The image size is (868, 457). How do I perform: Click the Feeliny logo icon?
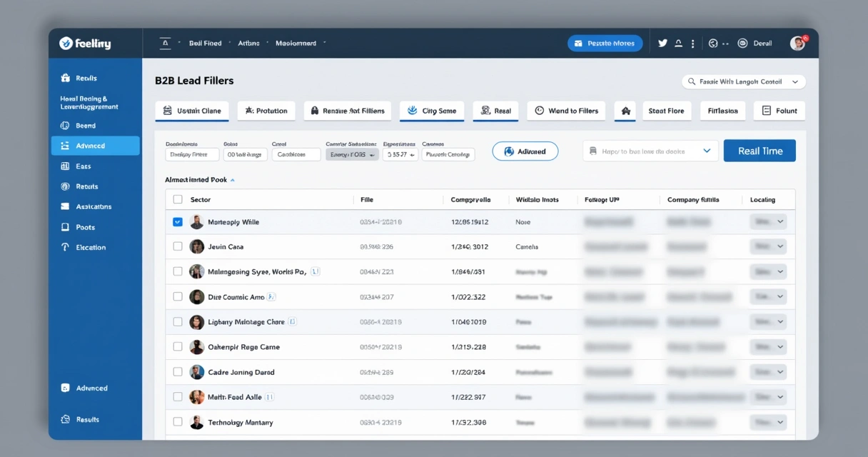point(66,44)
